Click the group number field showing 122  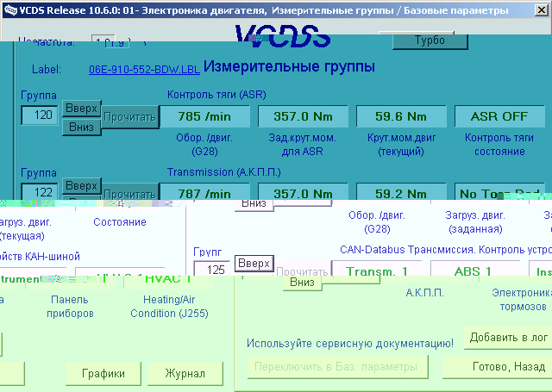39,192
